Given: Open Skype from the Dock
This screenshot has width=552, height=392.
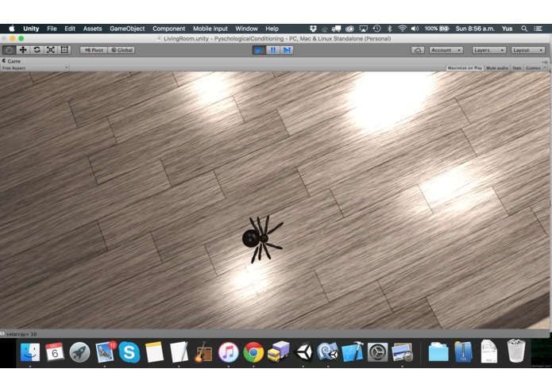Looking at the screenshot, I should (129, 352).
